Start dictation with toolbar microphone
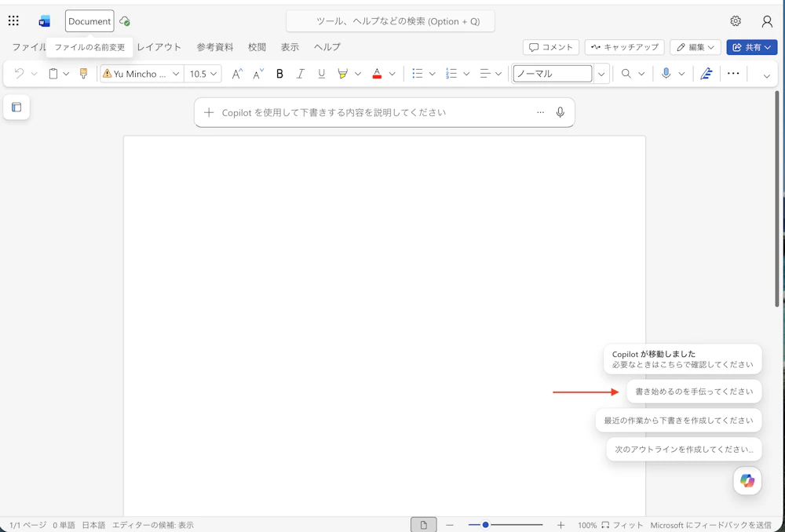 click(x=666, y=74)
